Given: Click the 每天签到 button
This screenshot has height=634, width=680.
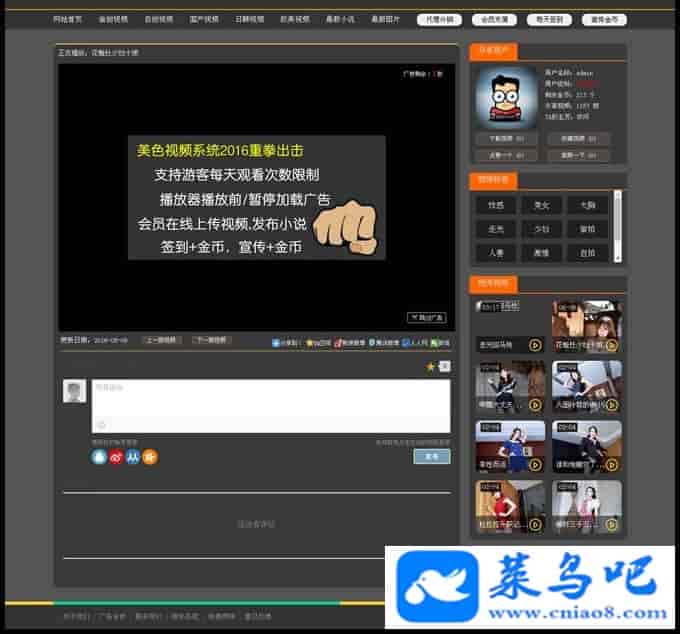Looking at the screenshot, I should 549,19.
